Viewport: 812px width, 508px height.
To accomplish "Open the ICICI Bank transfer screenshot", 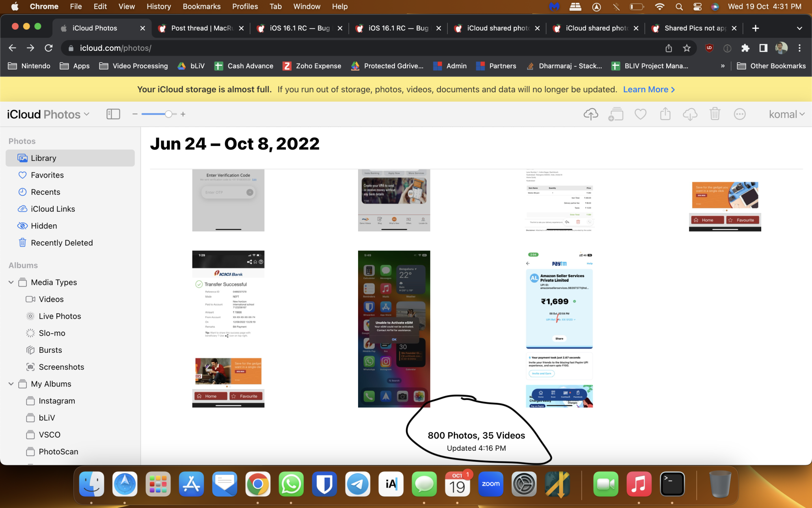I will click(228, 329).
